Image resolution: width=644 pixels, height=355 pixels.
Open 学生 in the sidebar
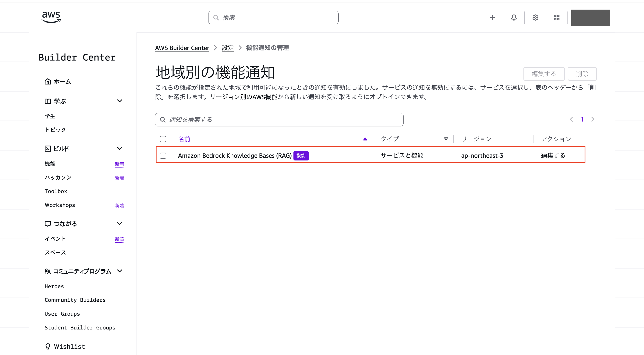tap(50, 116)
